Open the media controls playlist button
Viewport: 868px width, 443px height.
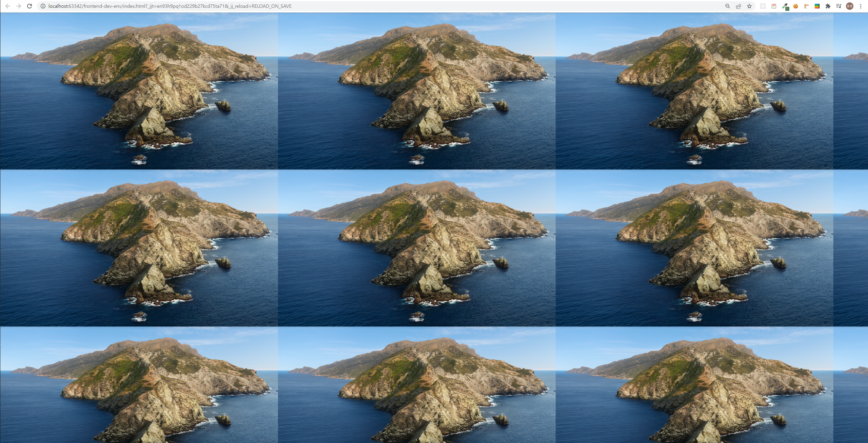pos(839,6)
